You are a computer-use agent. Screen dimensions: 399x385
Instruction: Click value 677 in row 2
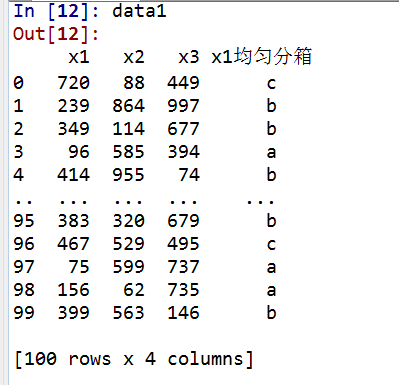(184, 129)
